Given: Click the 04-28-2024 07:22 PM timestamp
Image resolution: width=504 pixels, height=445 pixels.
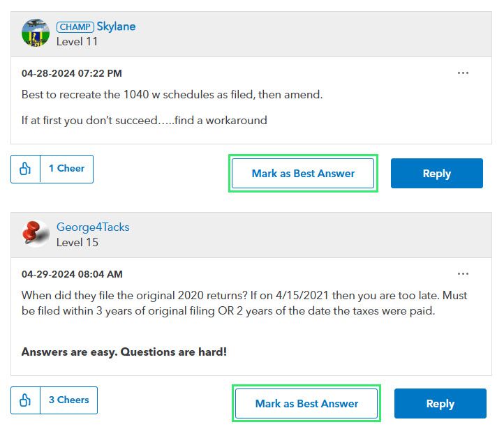Looking at the screenshot, I should [72, 73].
